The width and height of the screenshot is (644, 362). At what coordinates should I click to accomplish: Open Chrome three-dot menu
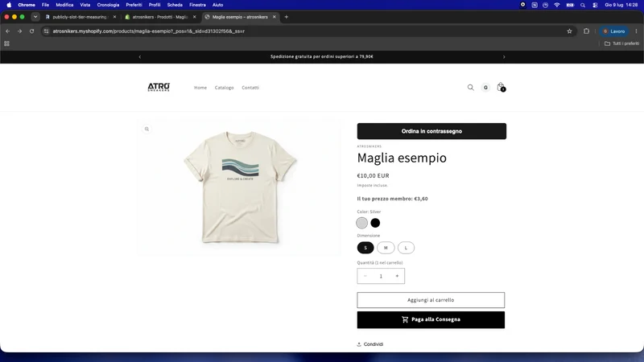tap(636, 31)
